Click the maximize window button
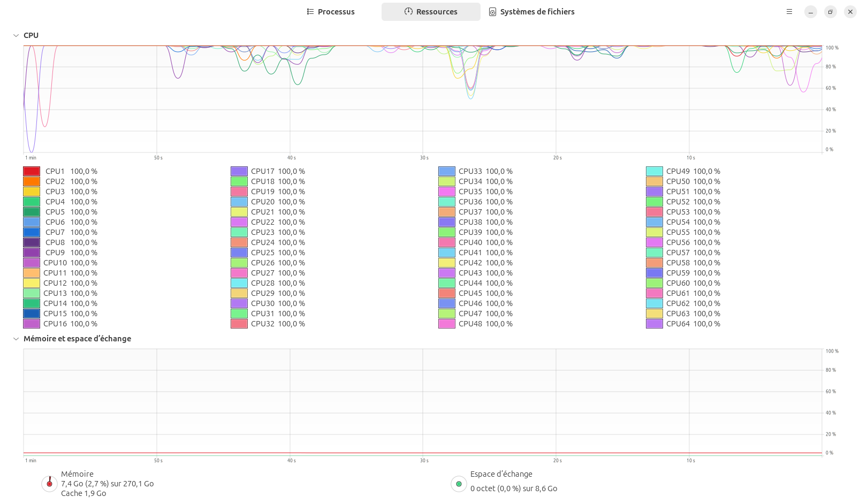 [x=831, y=12]
